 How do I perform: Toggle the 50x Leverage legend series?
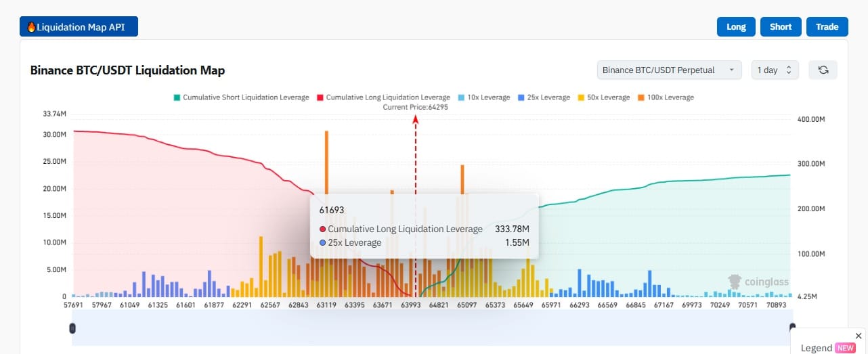(x=603, y=97)
